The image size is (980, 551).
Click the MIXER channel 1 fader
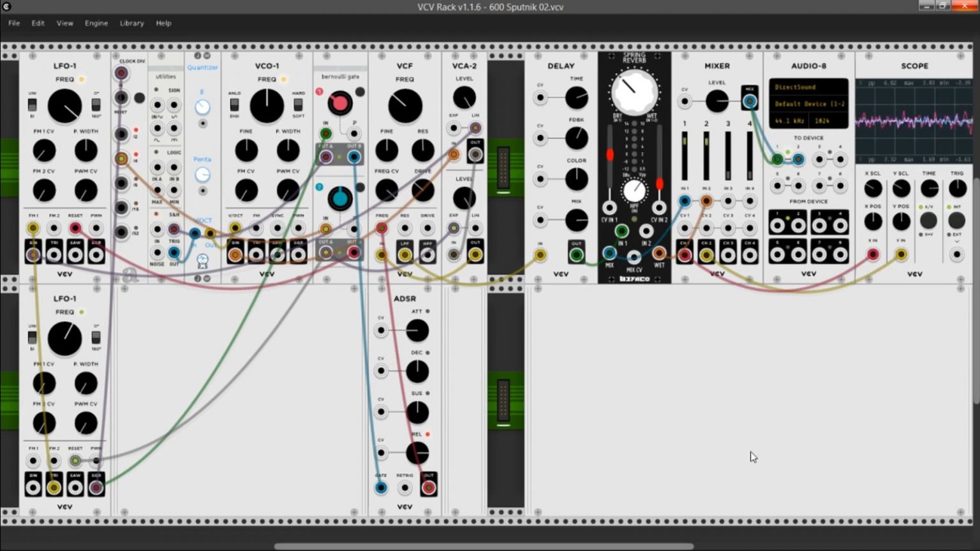point(685,156)
